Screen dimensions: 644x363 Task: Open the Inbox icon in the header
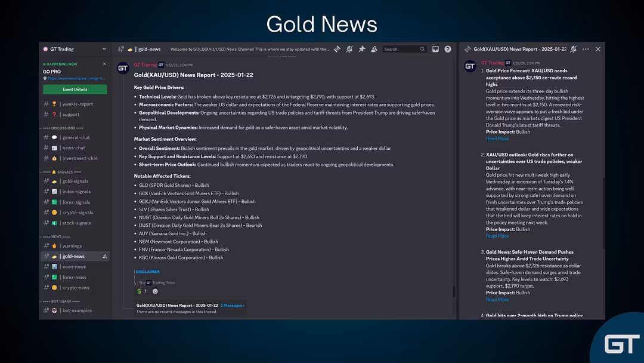click(435, 49)
